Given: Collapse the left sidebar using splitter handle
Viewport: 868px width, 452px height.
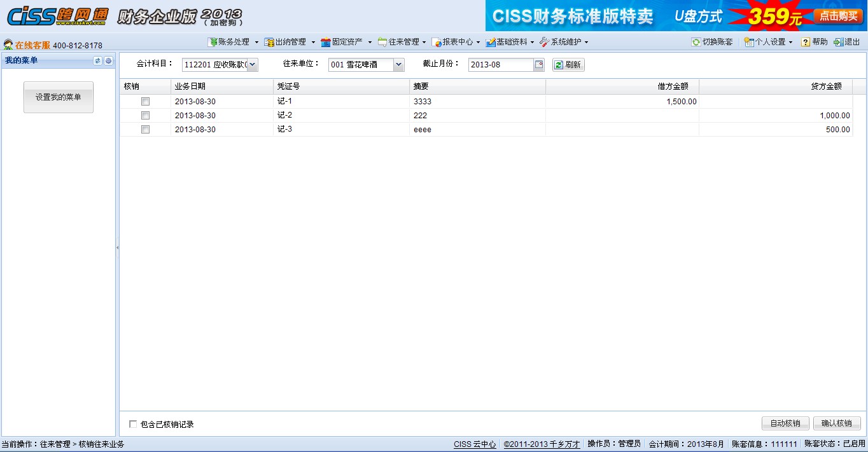Looking at the screenshot, I should tap(117, 247).
